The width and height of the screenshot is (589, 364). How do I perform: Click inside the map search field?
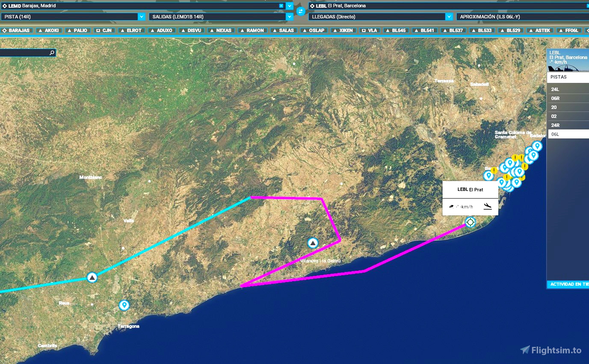tap(24, 53)
